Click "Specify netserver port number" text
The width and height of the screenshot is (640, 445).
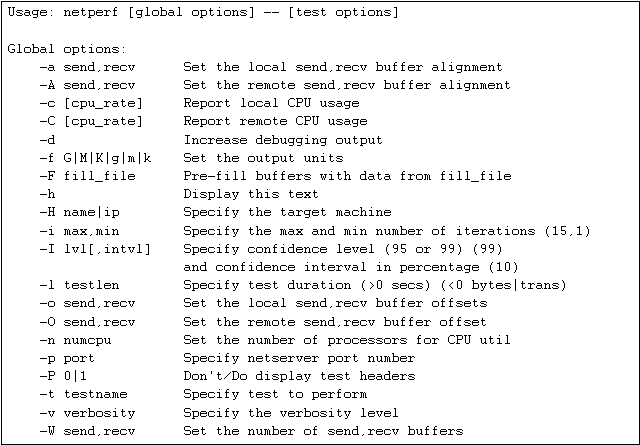coord(299,358)
